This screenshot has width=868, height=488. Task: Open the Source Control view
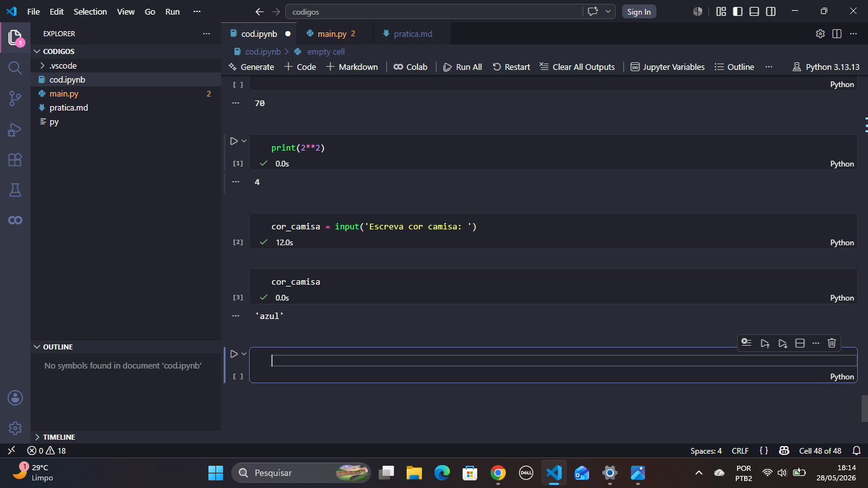(x=15, y=98)
